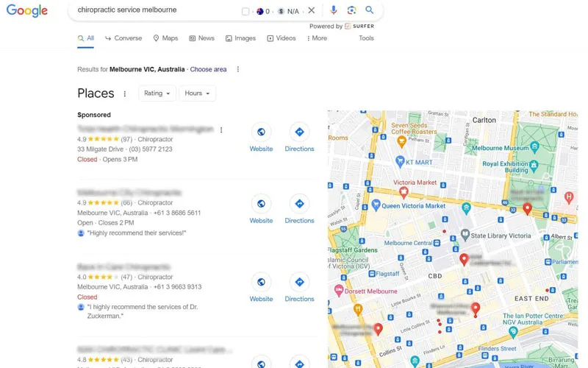Tick the Surfer checkbox in search bar
The width and height of the screenshot is (588, 368).
coord(245,11)
